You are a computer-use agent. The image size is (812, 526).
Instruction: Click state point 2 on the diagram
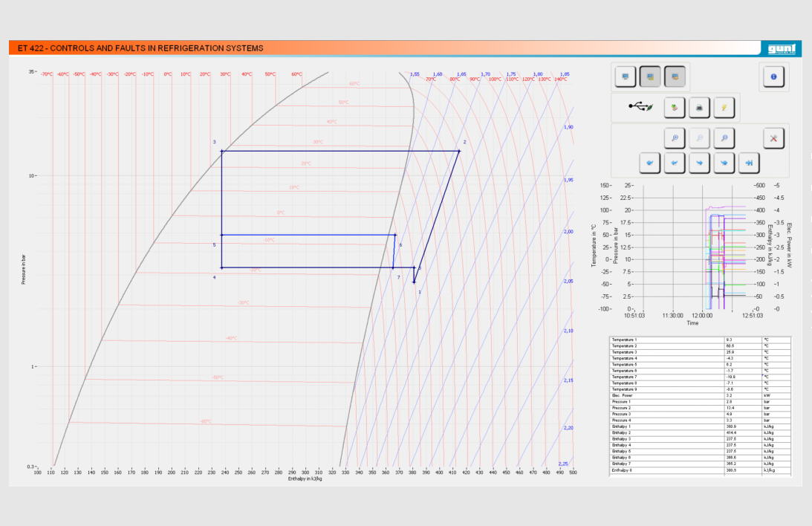tap(459, 151)
